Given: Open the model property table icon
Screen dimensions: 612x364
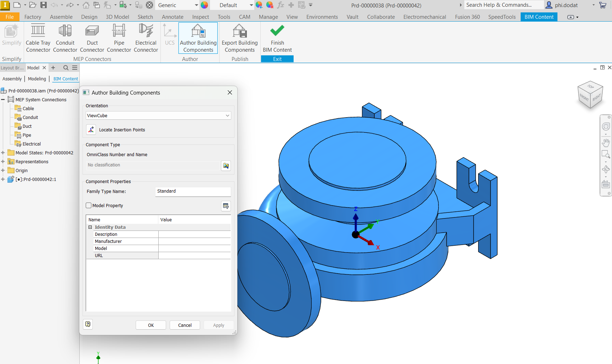Looking at the screenshot, I should point(226,206).
